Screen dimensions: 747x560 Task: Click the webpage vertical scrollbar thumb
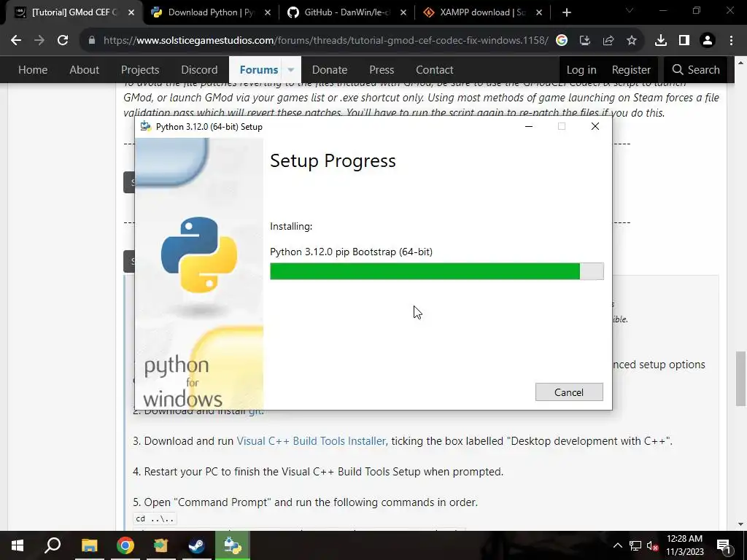coord(740,378)
